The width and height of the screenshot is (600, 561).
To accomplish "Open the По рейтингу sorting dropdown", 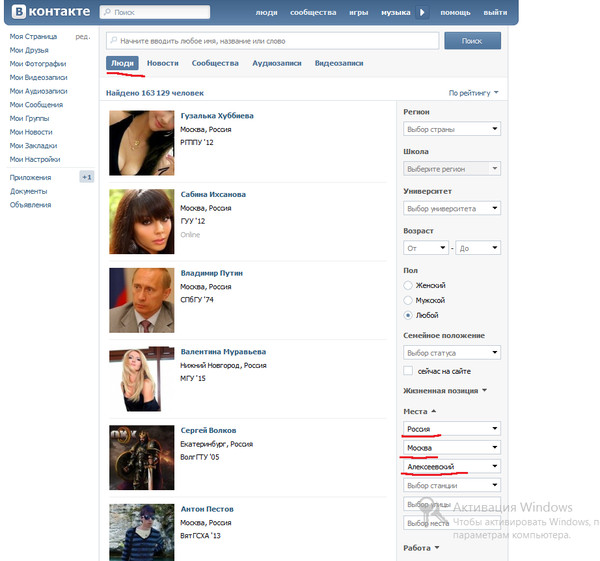I will tap(473, 93).
